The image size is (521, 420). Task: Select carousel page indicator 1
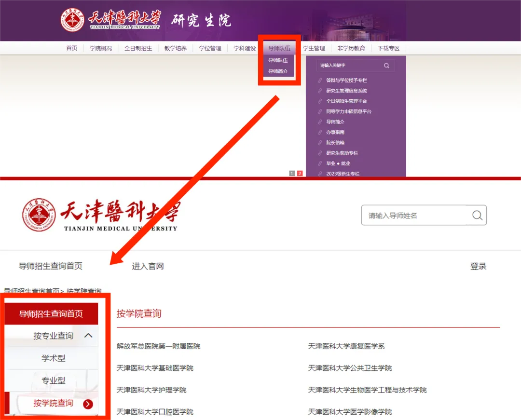292,173
